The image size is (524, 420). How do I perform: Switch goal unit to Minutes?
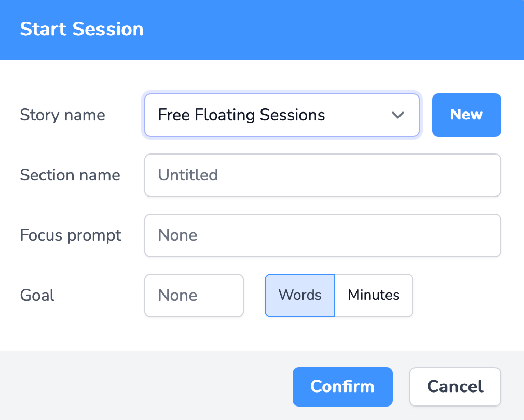click(x=374, y=296)
